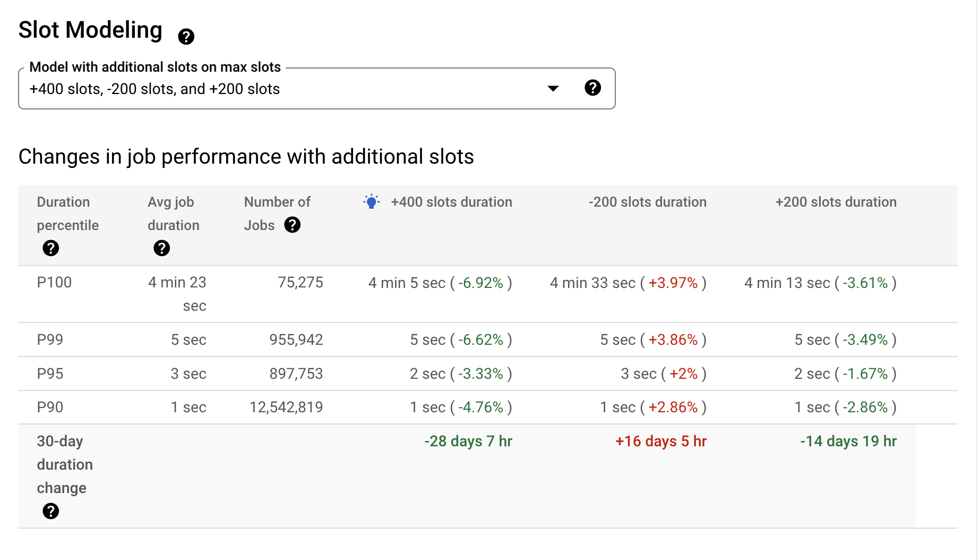Viewport: 980px width, 560px height.
Task: Click the +16 days 5 hr total
Action: point(660,441)
